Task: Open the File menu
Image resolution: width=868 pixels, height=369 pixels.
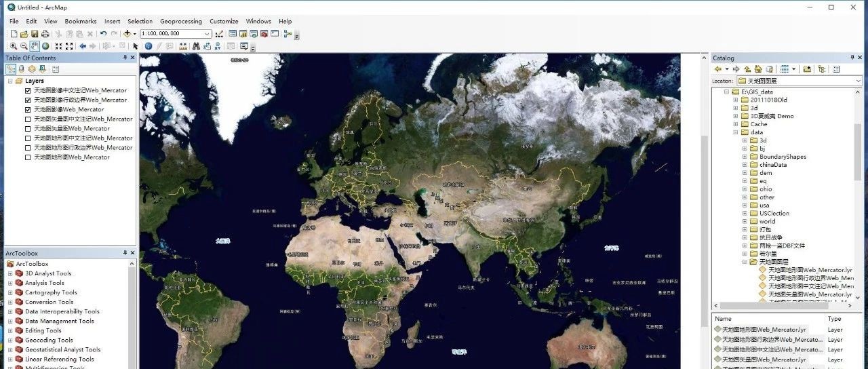Action: pyautogui.click(x=14, y=21)
